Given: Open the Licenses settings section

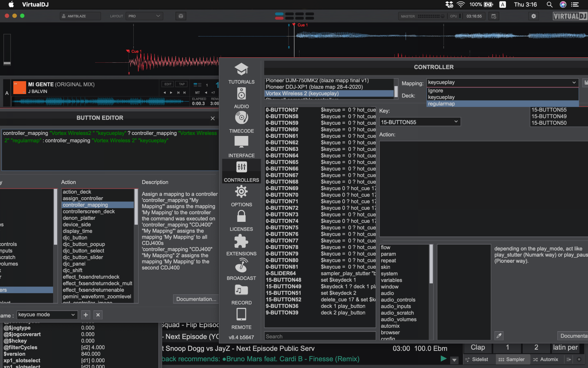Looking at the screenshot, I should tap(241, 220).
